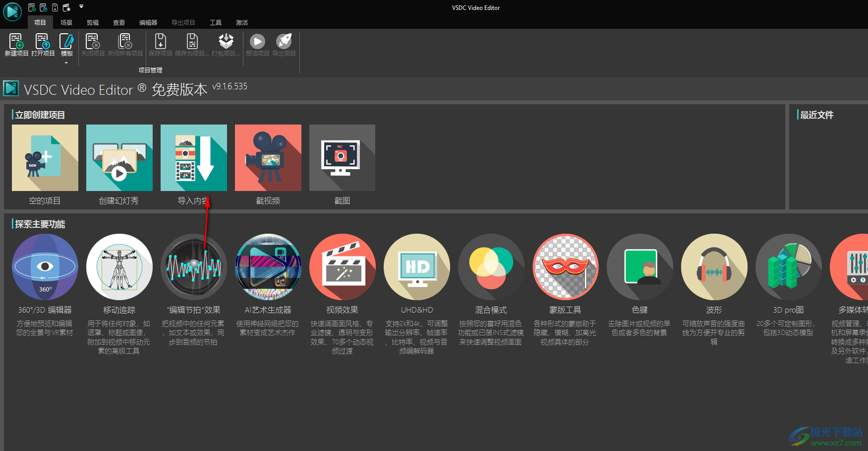This screenshot has width=868, height=451.
Task: Open the 360°/3D 编辑器 feature icon
Action: pyautogui.click(x=45, y=267)
